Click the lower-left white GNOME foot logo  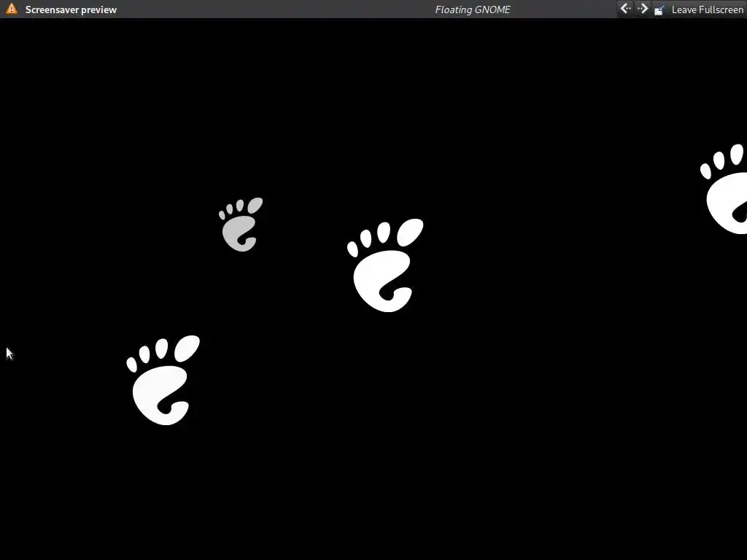[x=163, y=380]
